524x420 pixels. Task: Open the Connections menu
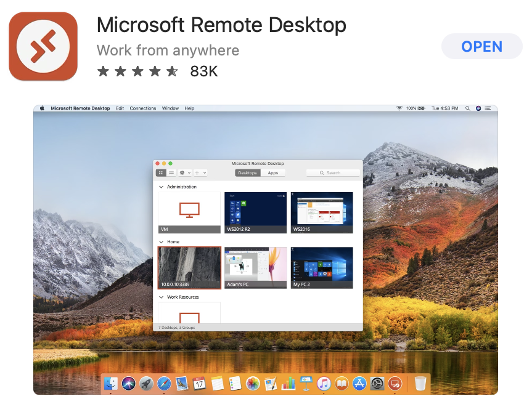(x=142, y=108)
